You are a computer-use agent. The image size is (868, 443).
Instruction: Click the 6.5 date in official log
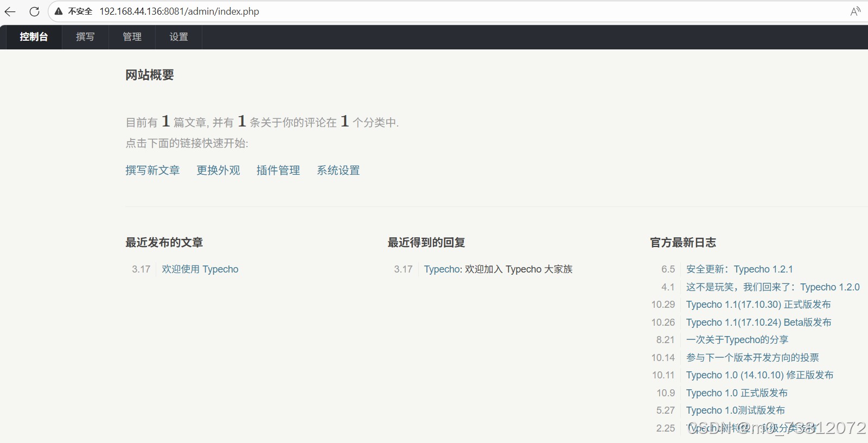click(668, 269)
